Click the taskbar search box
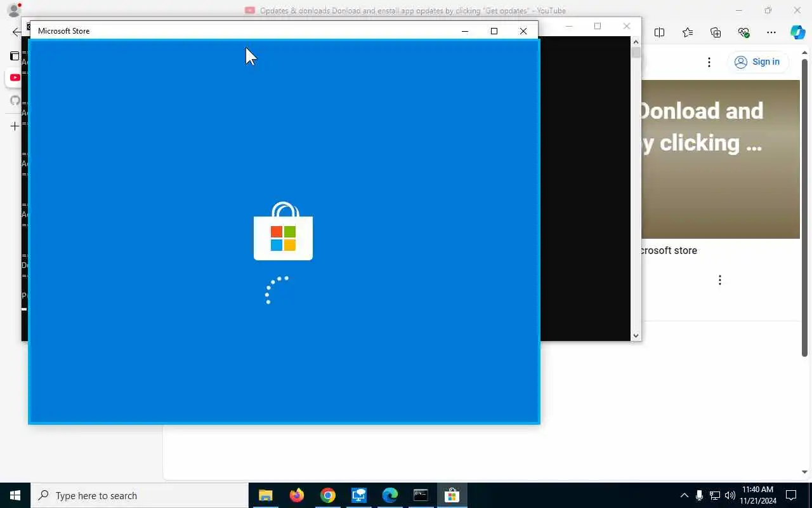812x508 pixels. (x=140, y=495)
